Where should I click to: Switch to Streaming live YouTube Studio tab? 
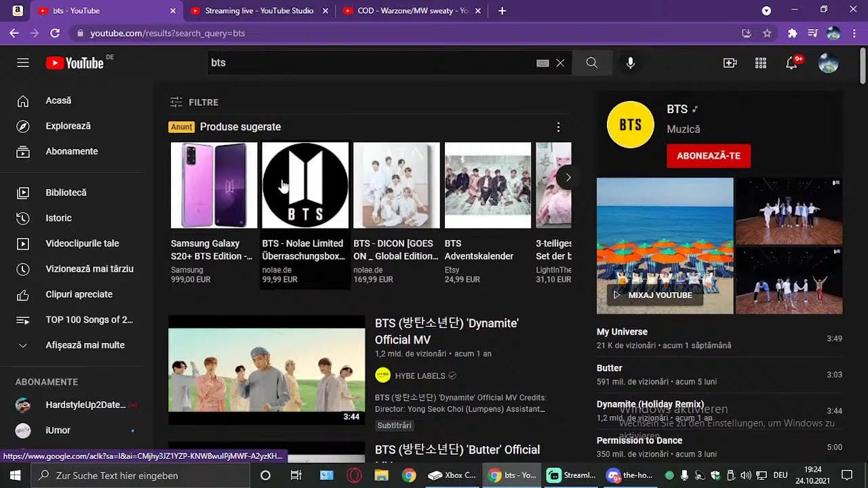(x=258, y=11)
